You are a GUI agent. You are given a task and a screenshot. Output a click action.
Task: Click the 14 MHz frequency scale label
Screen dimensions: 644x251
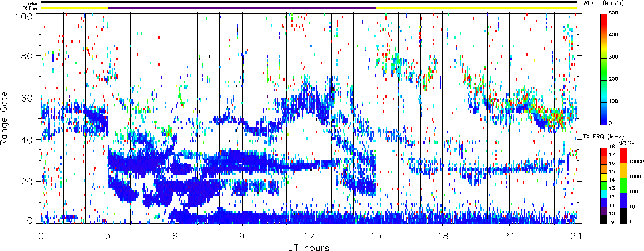click(x=612, y=180)
